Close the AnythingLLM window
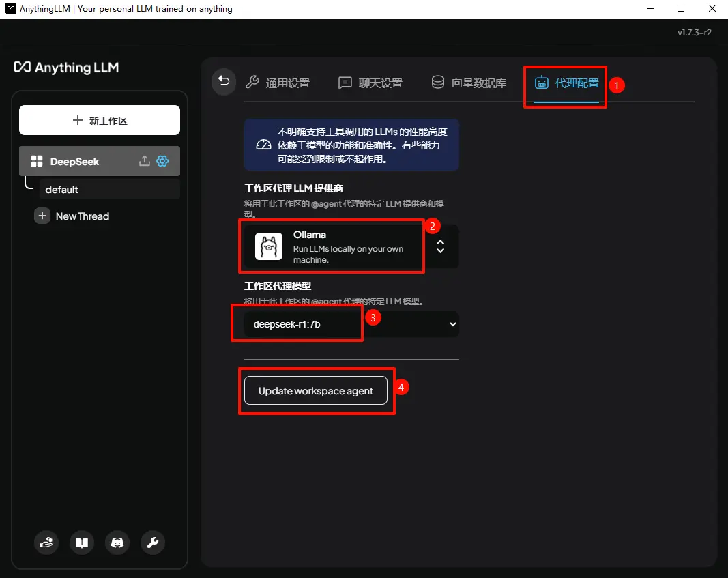Screen dimensions: 728x578 pos(712,8)
